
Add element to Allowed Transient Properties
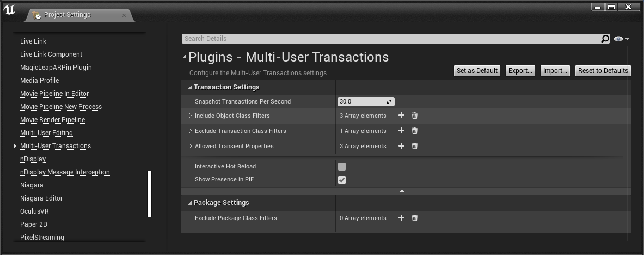pos(401,146)
